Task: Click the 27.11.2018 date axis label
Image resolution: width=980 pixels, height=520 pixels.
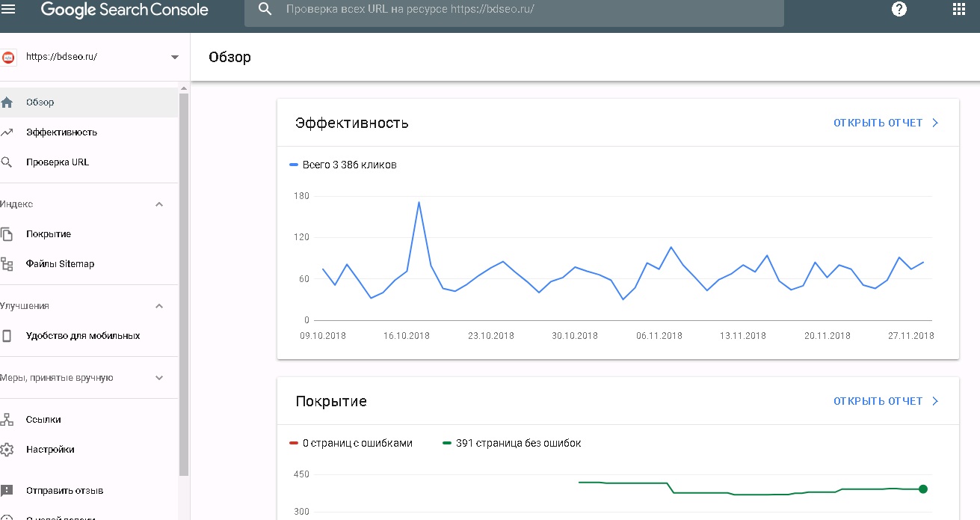Action: (911, 336)
